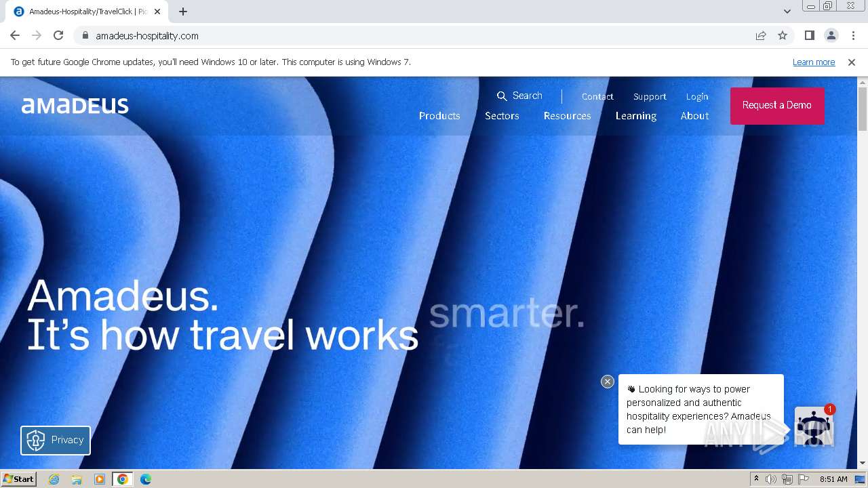Click the volume speaker tray icon

[x=771, y=479]
